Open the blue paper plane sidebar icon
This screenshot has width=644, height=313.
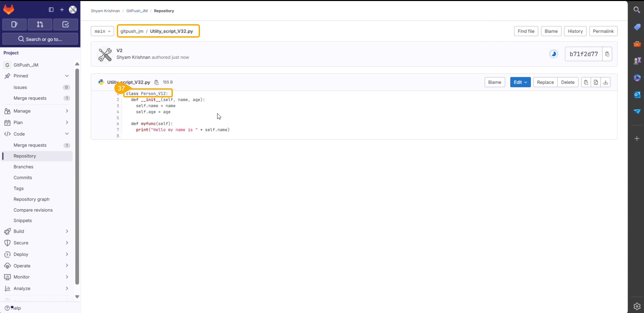pos(637,111)
